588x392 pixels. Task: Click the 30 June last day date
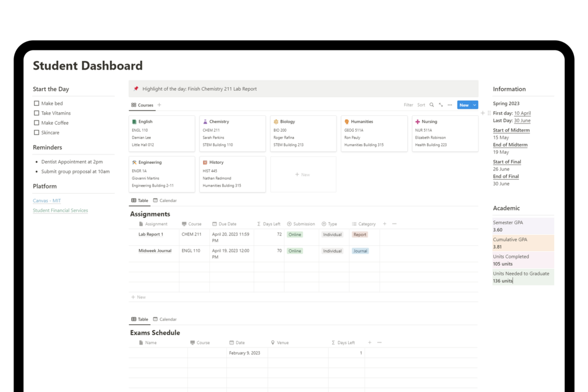(x=522, y=121)
